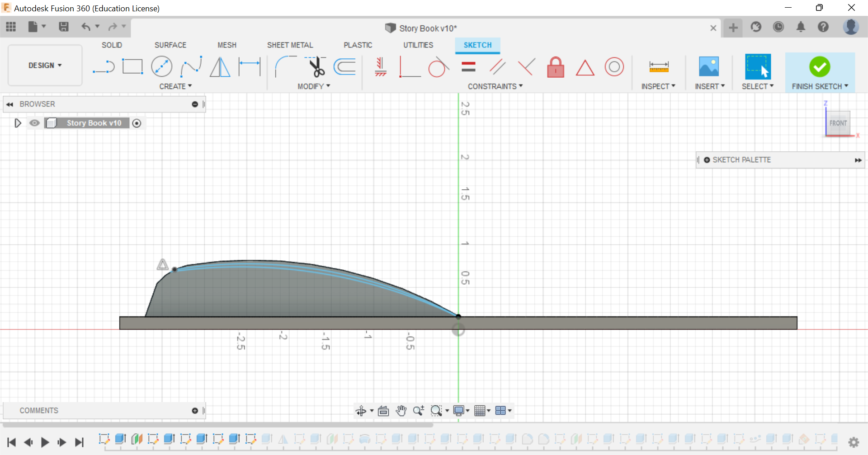Expand the COMMENTS panel
868x455 pixels.
click(195, 411)
